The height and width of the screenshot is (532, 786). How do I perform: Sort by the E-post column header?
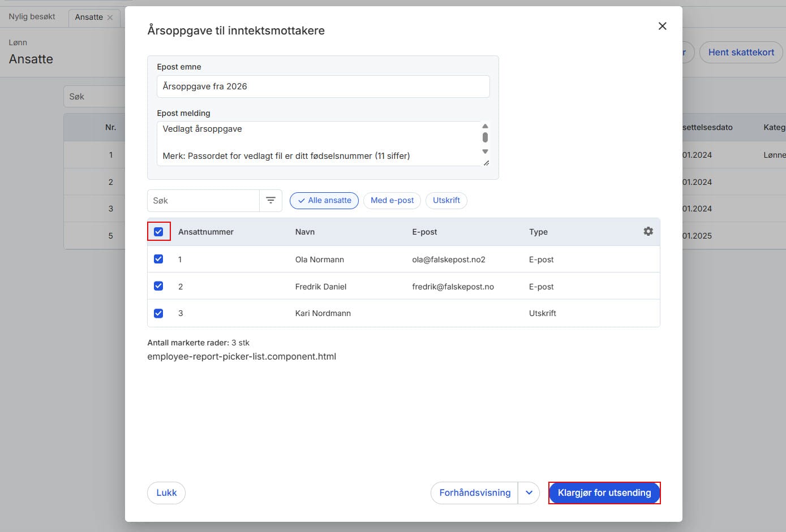[x=424, y=232]
